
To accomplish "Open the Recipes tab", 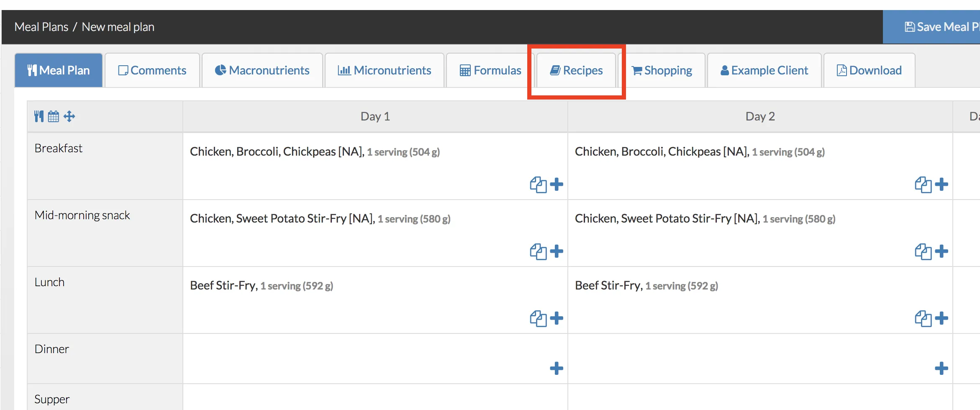I will [x=576, y=70].
